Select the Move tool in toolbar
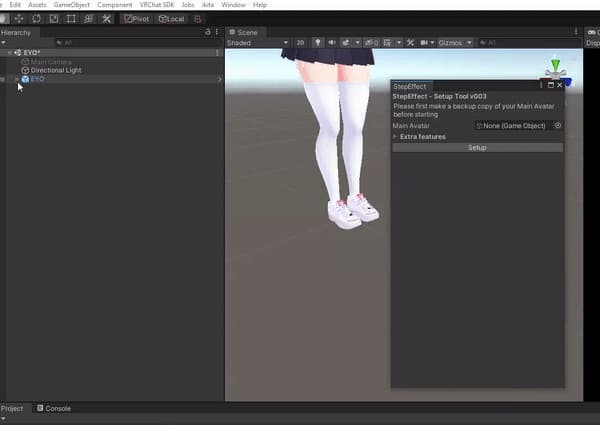The height and width of the screenshot is (425, 600). click(x=19, y=19)
